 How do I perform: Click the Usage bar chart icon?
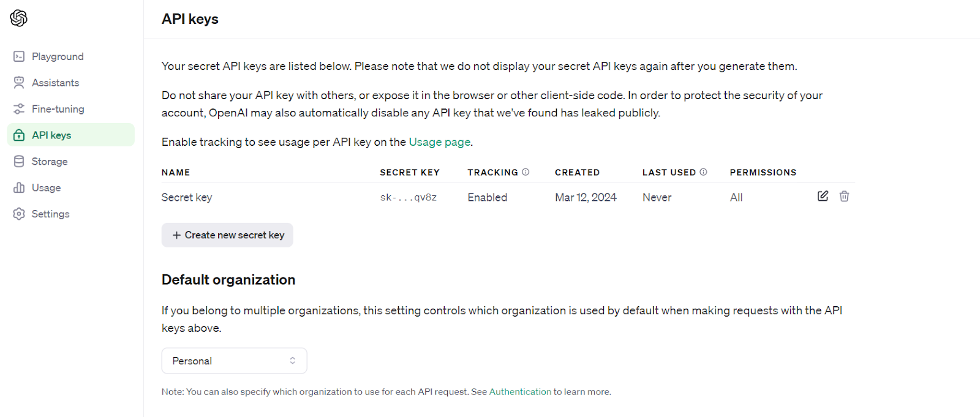[19, 188]
